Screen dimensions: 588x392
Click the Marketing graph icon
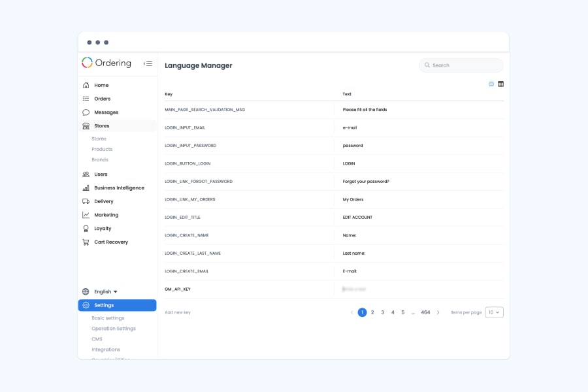click(x=86, y=214)
